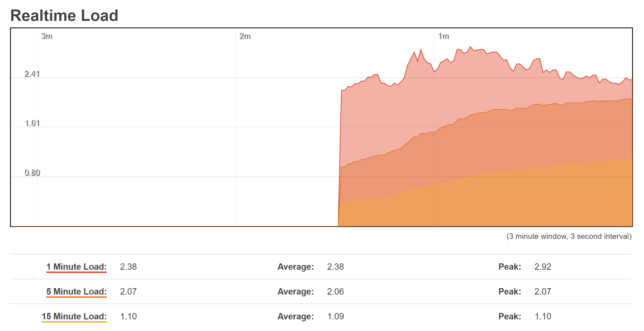Click the 5 Minute Load label
This screenshot has width=644, height=331.
[76, 291]
